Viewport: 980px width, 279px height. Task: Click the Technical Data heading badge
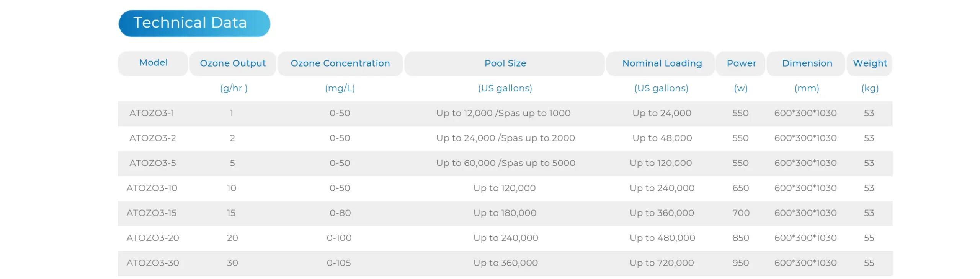[194, 23]
